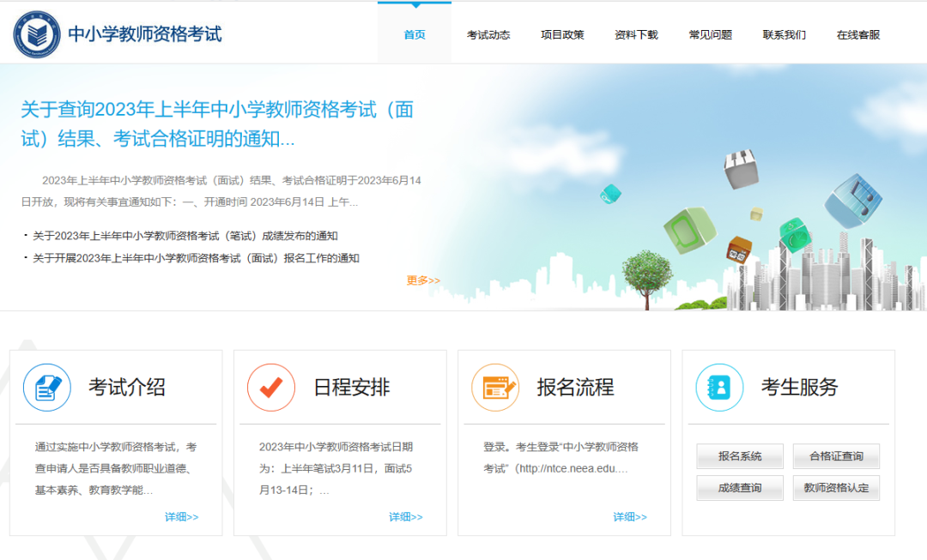927x560 pixels.
Task: Open the 考试动态 menu item
Action: 488,35
